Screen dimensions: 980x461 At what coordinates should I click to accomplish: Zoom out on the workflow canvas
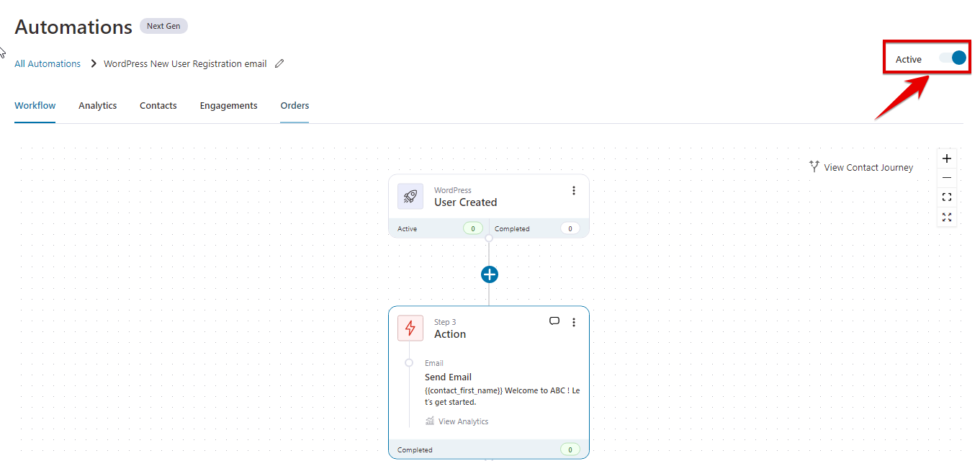click(x=947, y=178)
